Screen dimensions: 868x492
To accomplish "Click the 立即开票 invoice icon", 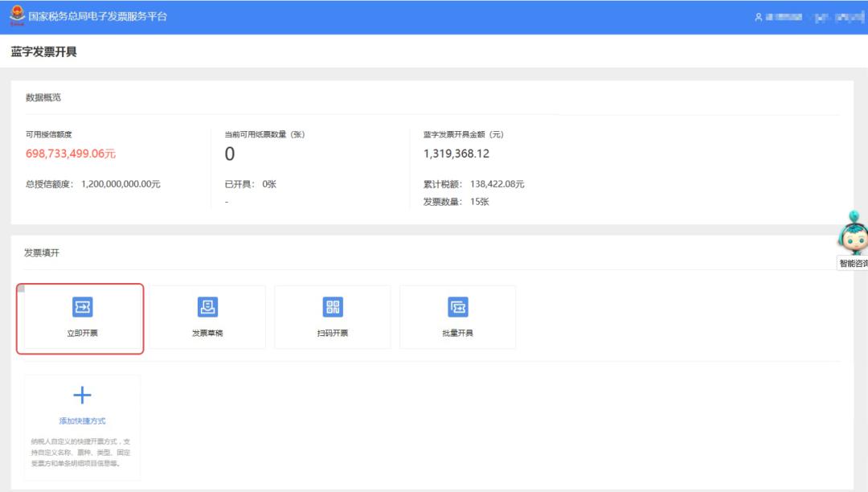I will pyautogui.click(x=82, y=306).
